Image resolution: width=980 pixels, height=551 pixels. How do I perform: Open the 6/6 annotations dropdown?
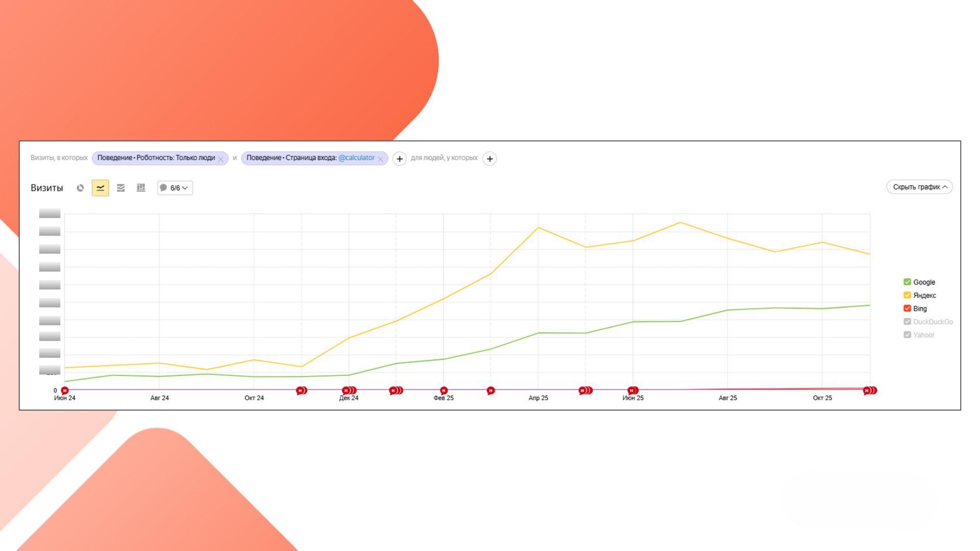[175, 188]
